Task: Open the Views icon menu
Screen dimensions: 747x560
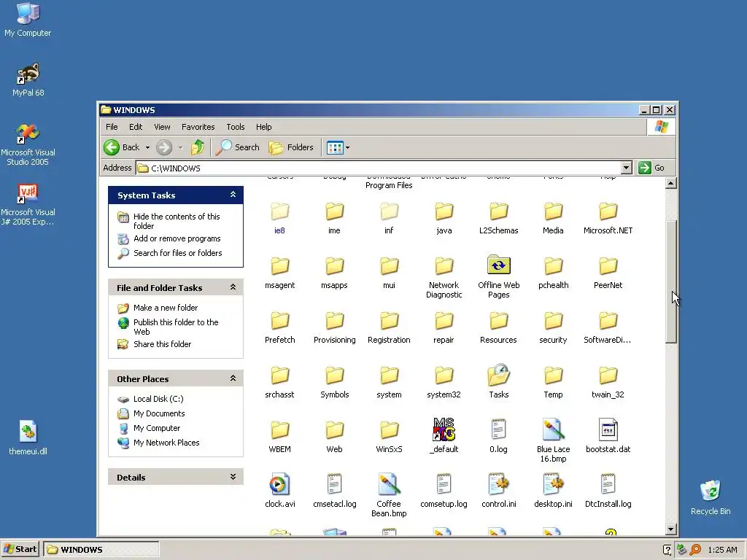Action: pos(338,147)
